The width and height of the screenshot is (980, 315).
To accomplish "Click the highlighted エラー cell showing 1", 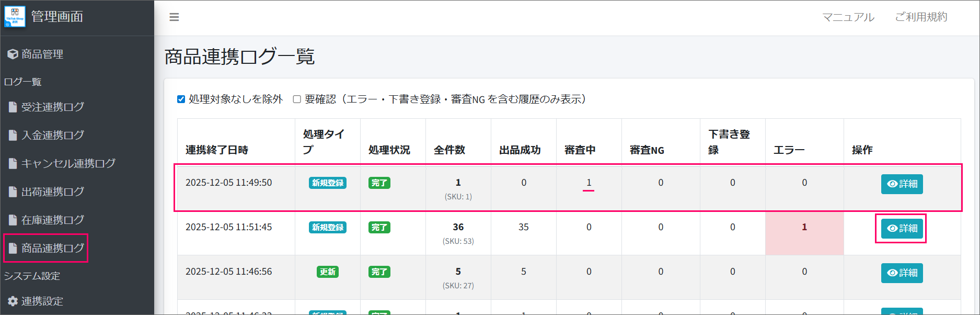I will [x=804, y=227].
